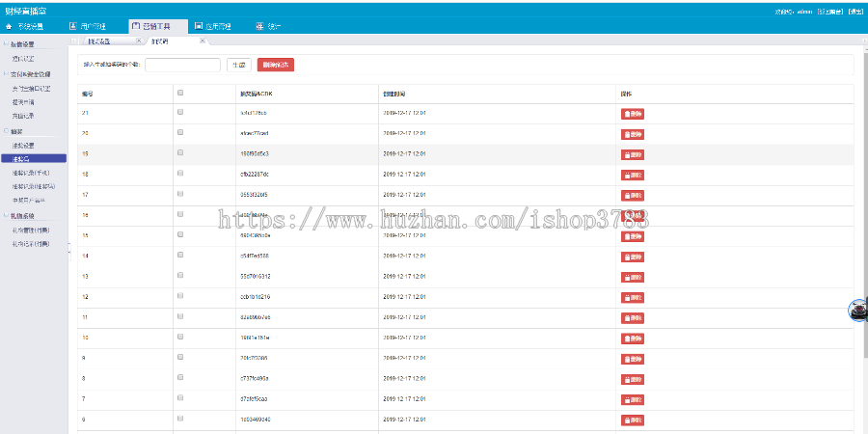This screenshot has height=434, width=868.
Task: Open the 应用管理 top navigation tab
Action: click(x=213, y=26)
